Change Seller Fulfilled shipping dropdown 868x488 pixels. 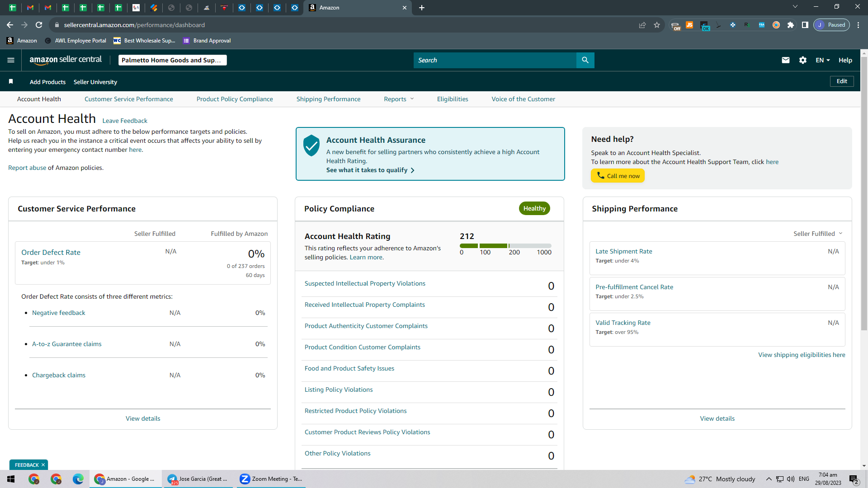818,234
